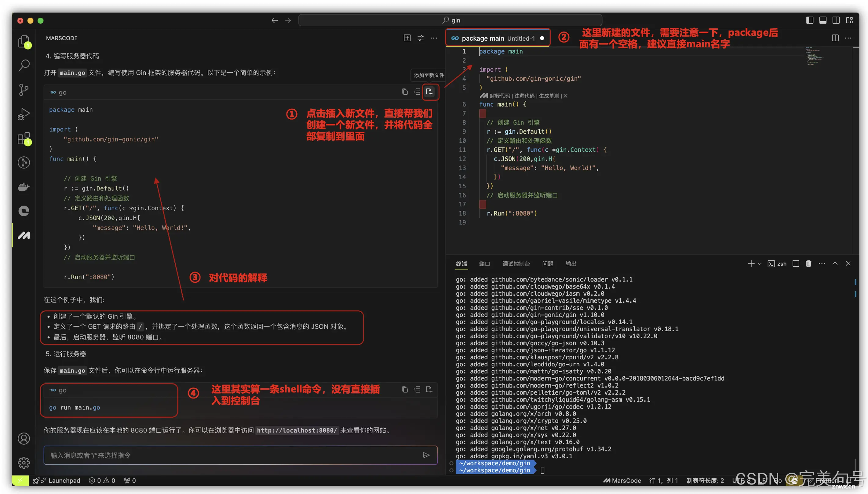Click 行 1, 列 1 cursor position

click(663, 481)
